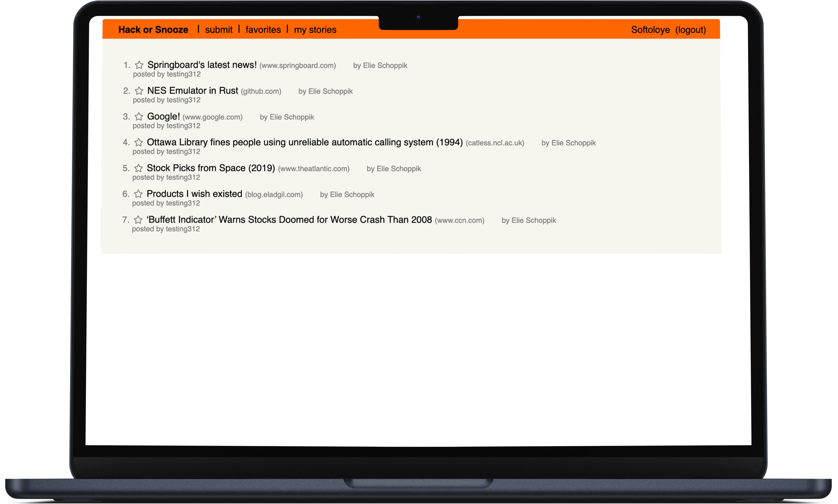Viewport: 838px width, 504px height.
Task: Toggle favorite on NES Emulator Rust story
Action: pyautogui.click(x=138, y=91)
